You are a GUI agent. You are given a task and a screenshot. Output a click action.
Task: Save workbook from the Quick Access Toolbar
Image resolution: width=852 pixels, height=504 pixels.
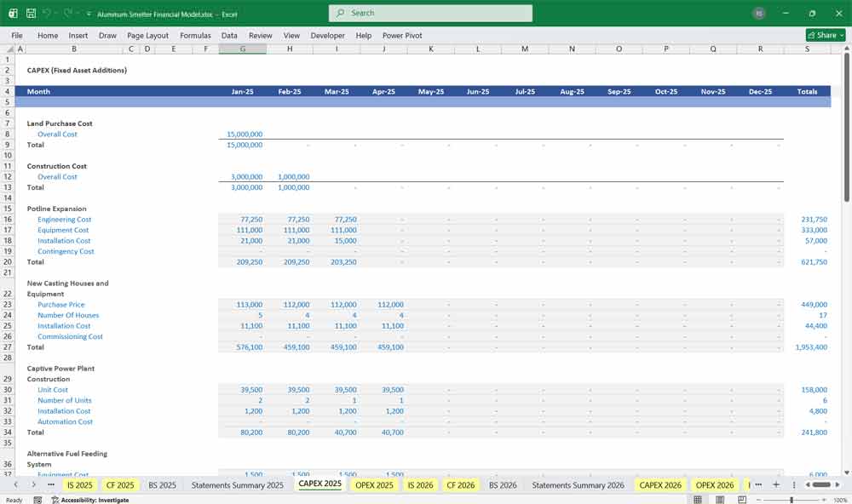pyautogui.click(x=30, y=14)
